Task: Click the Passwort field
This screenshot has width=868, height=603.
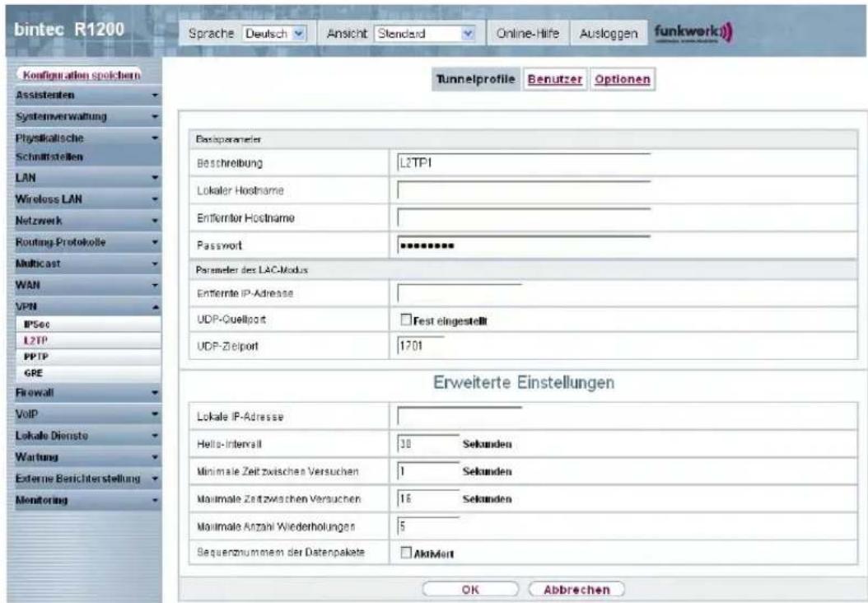Action: pos(524,245)
